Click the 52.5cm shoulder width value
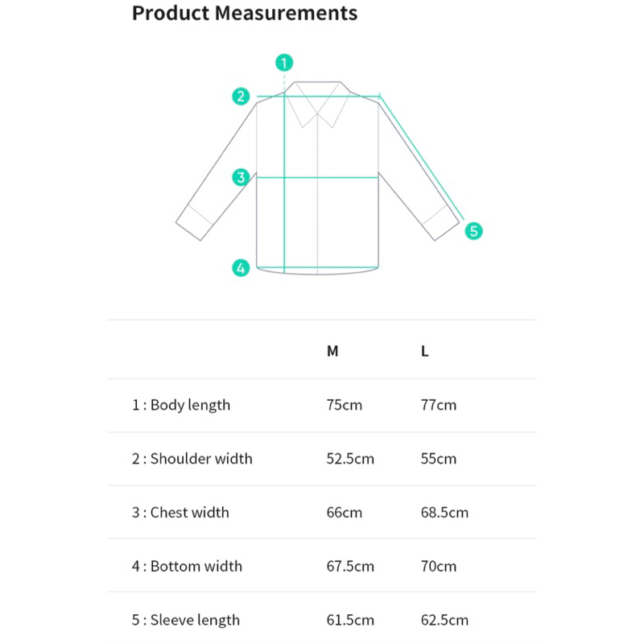The width and height of the screenshot is (644, 644). (350, 459)
